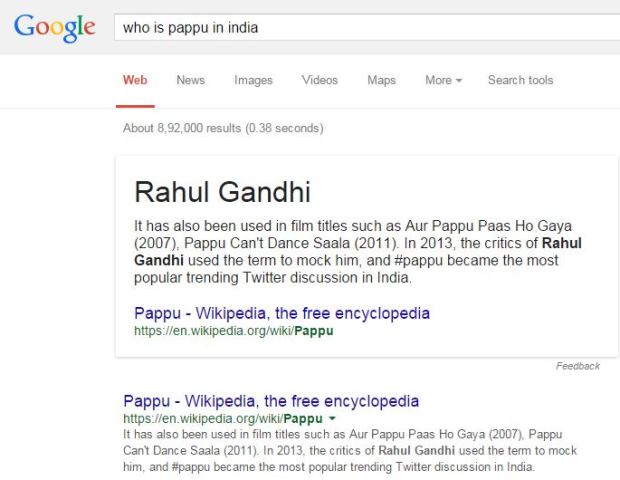Go to the Videos tab
Screen dimensions: 620x480
[320, 80]
